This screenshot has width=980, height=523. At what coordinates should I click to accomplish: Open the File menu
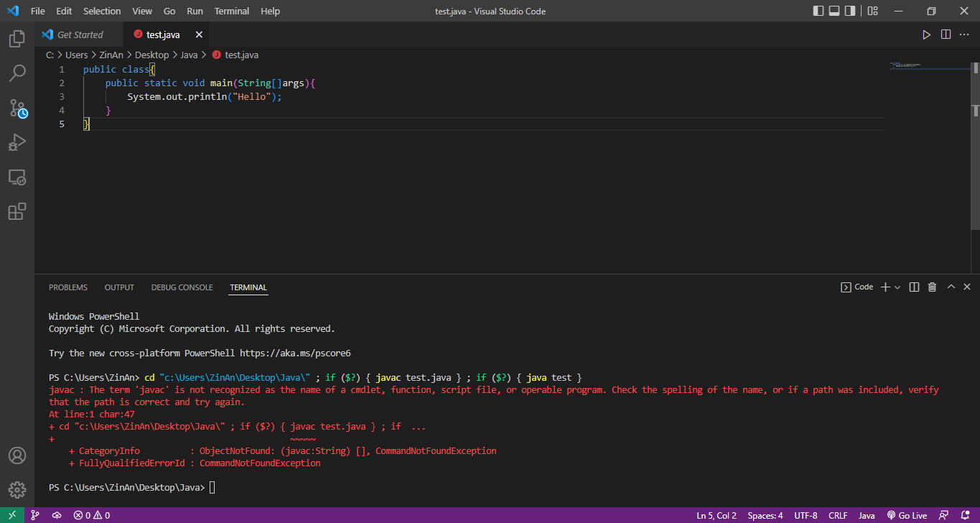[x=38, y=11]
